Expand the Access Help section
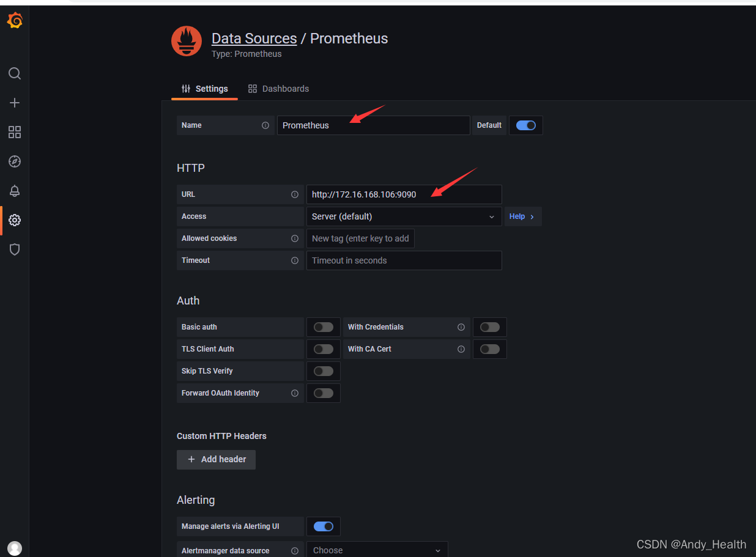Viewport: 756px width, 557px height. [523, 216]
